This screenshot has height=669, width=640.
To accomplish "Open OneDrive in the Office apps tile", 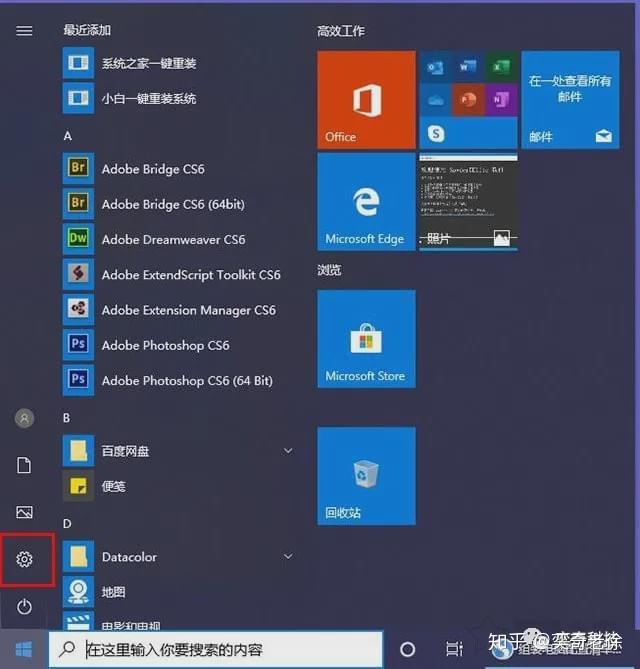I will point(435,100).
